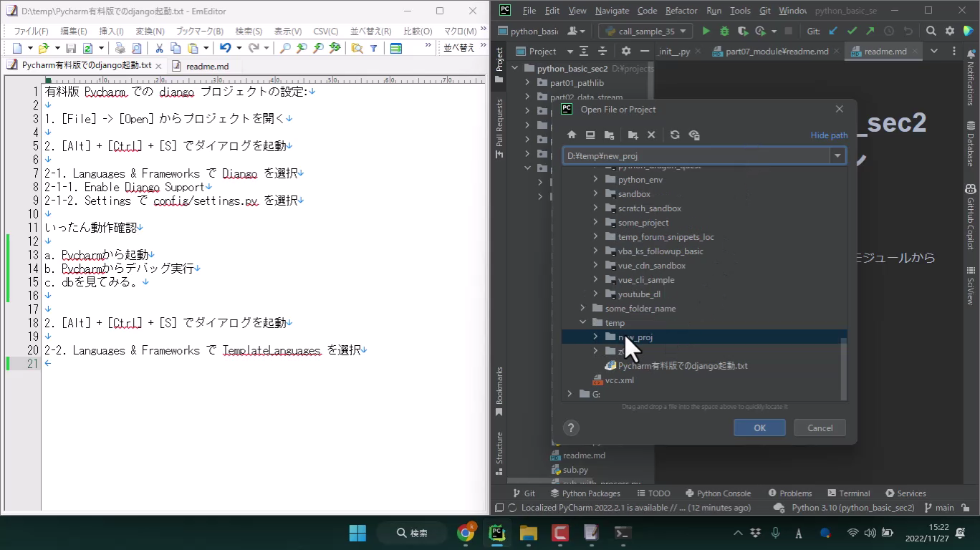Screen dimensions: 980x550
Task: Switch to readme.md tab in EmEditor
Action: [x=206, y=65]
